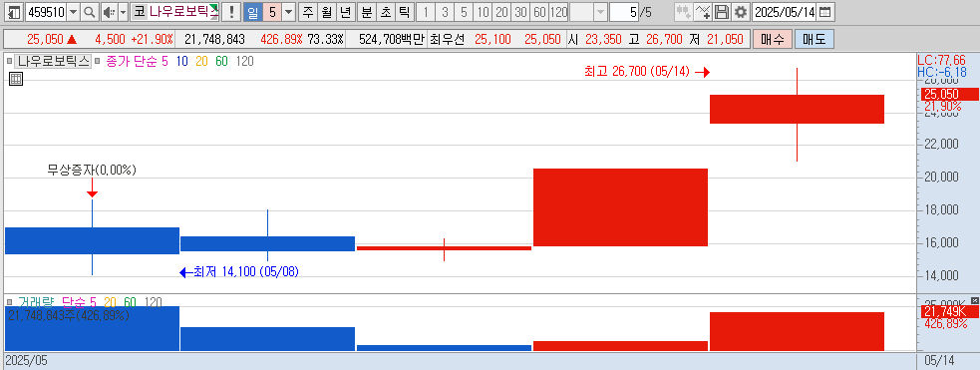Image resolution: width=980 pixels, height=370 pixels.
Task: Click the 코 market badge
Action: (x=139, y=12)
